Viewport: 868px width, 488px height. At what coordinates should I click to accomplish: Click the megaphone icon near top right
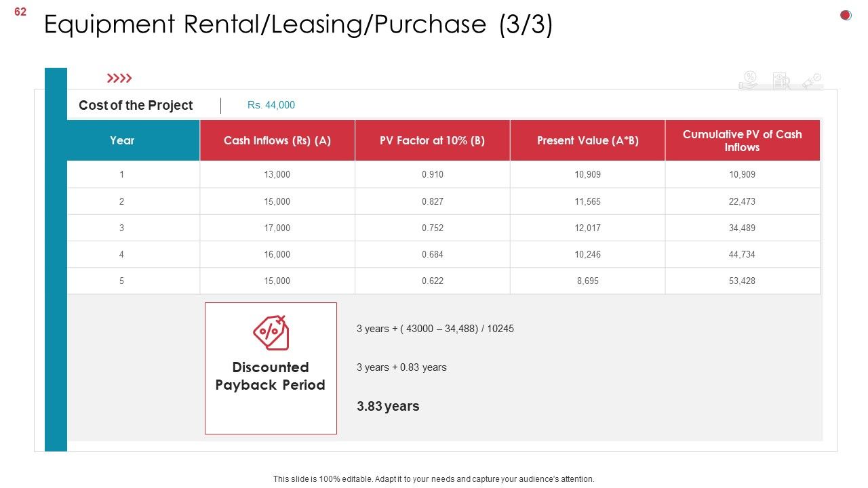coord(812,81)
